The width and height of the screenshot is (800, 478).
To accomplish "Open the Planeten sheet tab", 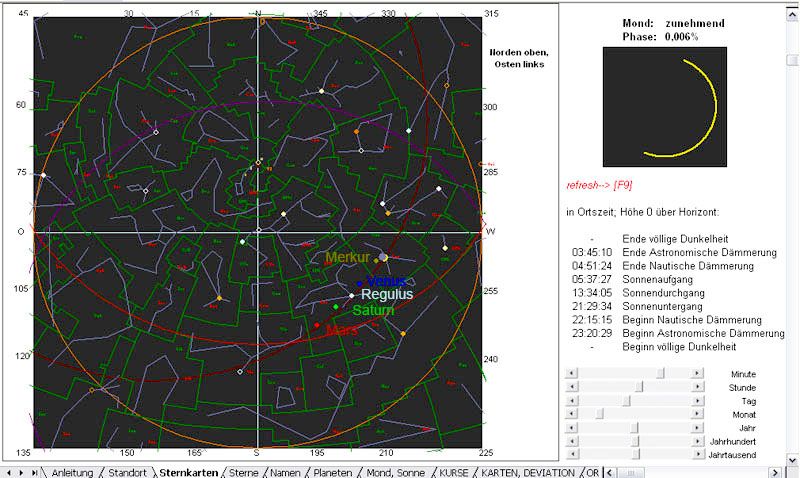I will point(332,472).
